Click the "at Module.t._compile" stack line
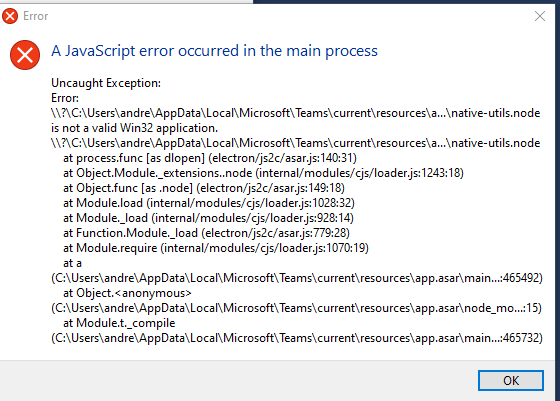Image resolution: width=560 pixels, height=401 pixels. point(119,323)
